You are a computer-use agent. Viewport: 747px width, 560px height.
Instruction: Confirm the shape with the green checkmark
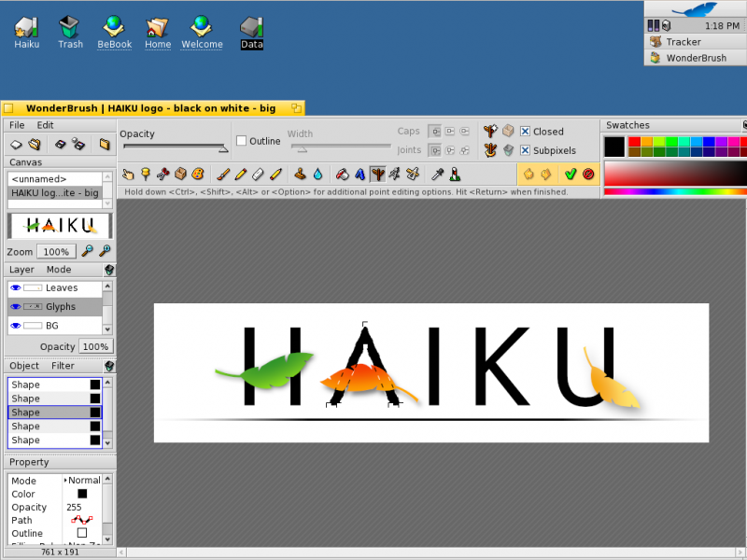(x=571, y=175)
